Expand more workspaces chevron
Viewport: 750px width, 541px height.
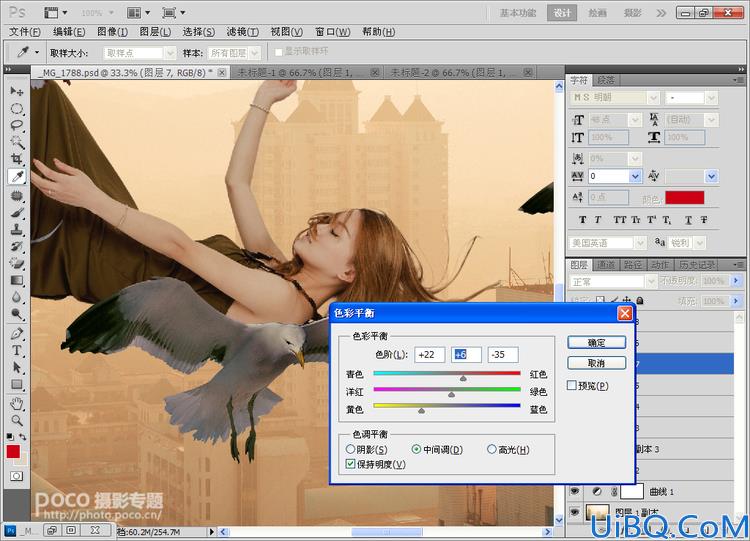point(661,13)
